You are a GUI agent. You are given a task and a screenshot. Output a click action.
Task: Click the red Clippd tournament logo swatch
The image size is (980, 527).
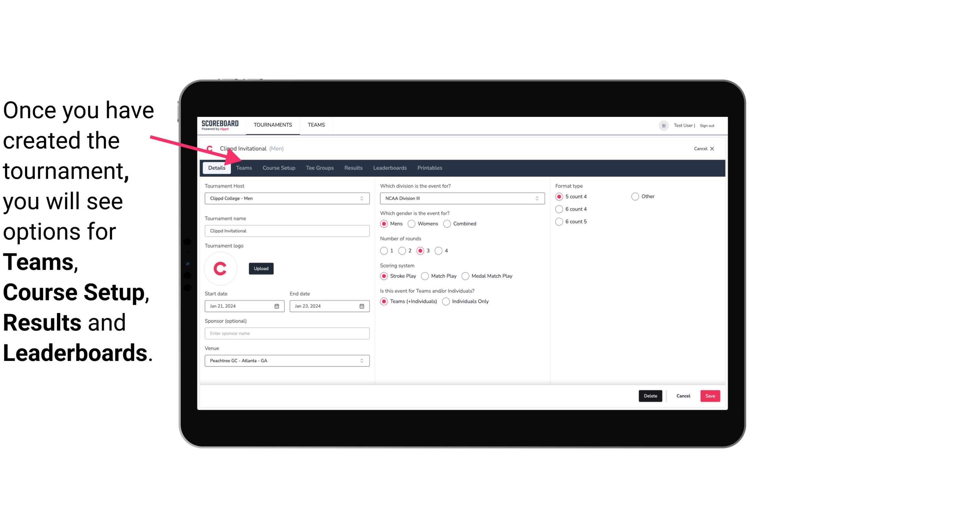click(x=220, y=268)
